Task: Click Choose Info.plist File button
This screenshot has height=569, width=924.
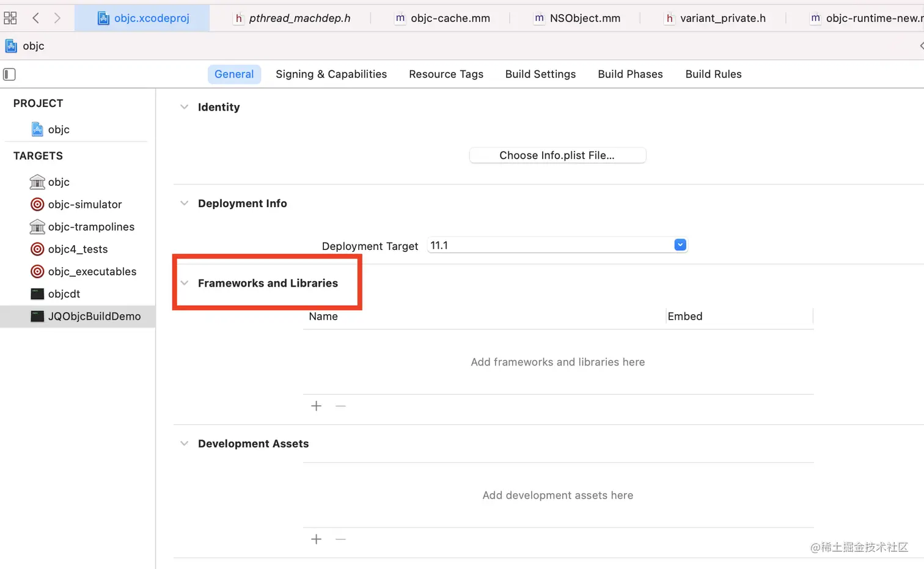Action: [557, 155]
